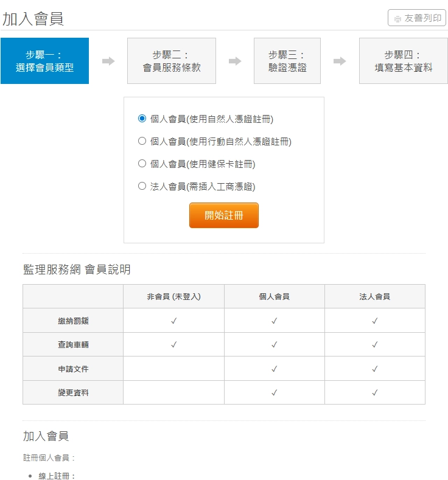The height and width of the screenshot is (480, 448).
Task: Jump to 步驟三 驗證憑證 step
Action: pyautogui.click(x=287, y=61)
